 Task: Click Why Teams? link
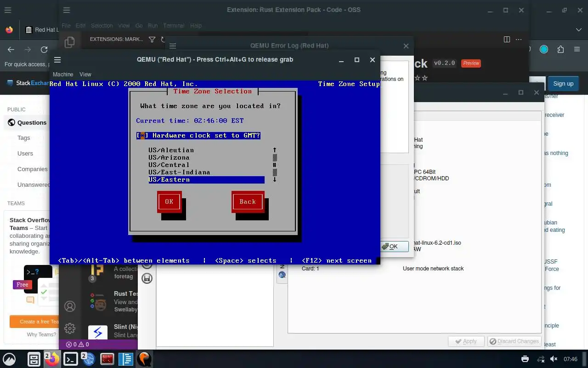click(41, 334)
